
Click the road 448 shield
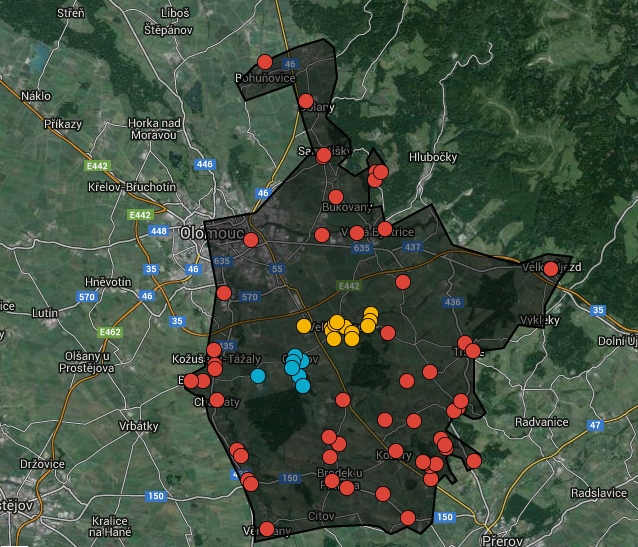(x=158, y=232)
